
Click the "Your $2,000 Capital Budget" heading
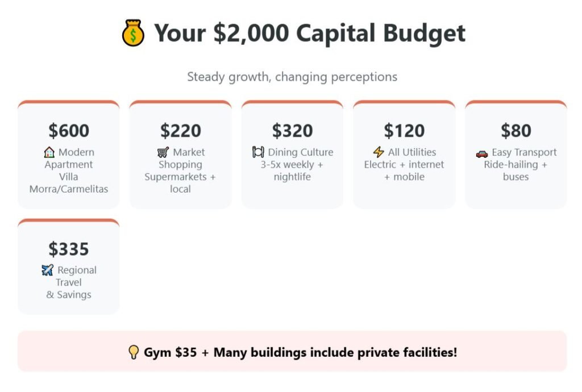click(x=310, y=34)
